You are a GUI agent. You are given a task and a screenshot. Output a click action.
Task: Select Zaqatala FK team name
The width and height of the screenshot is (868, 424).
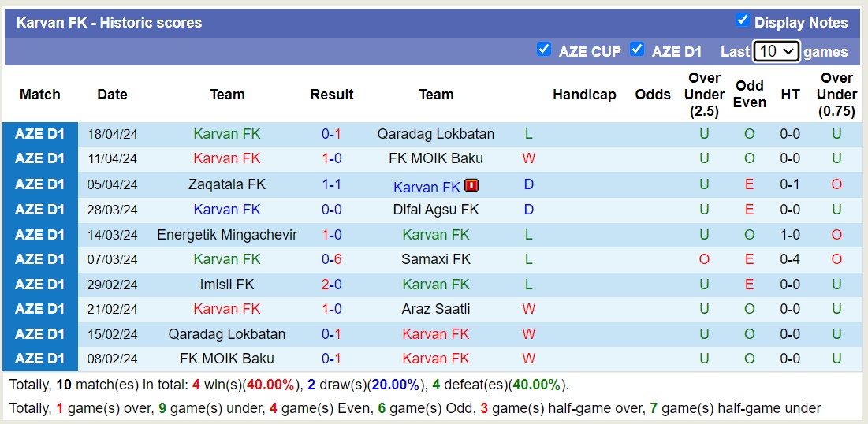click(x=227, y=184)
